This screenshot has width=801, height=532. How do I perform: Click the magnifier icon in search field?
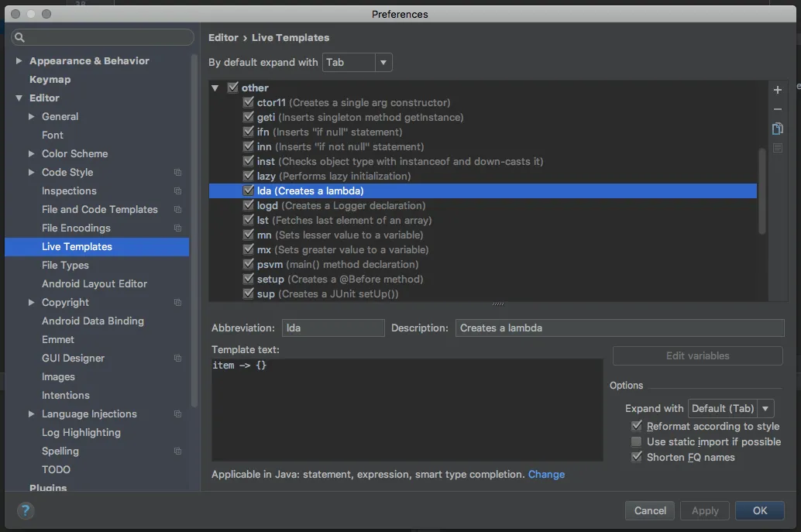click(x=20, y=37)
